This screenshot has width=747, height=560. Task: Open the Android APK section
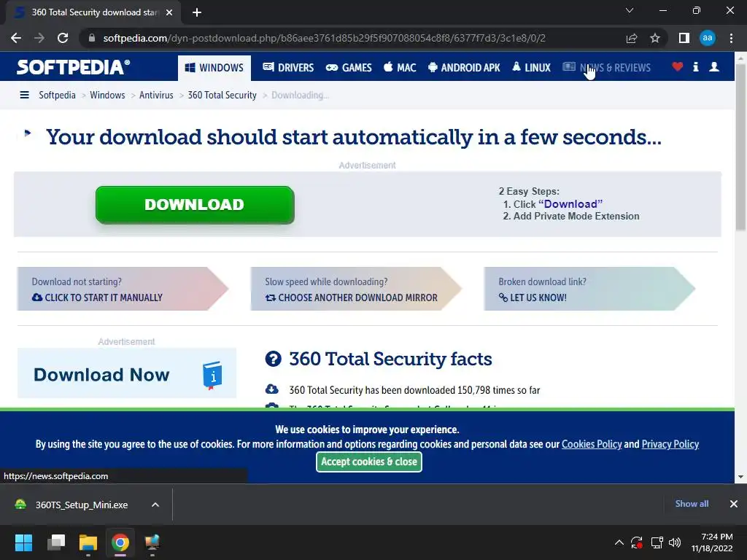tap(464, 68)
